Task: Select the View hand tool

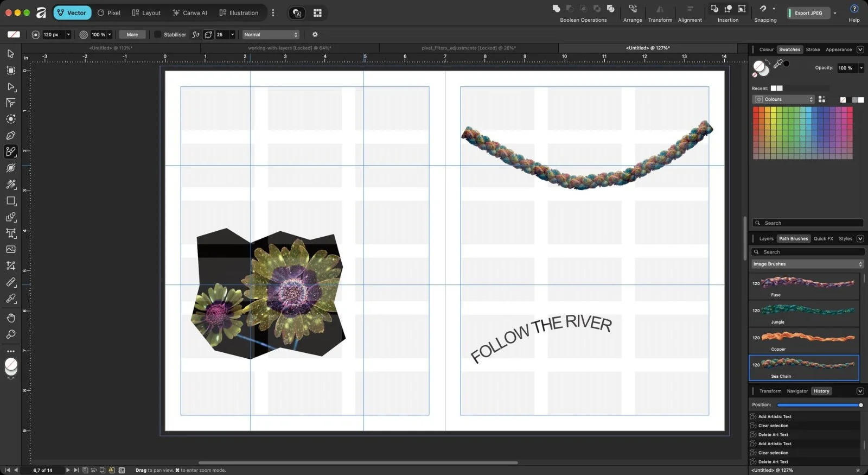Action: click(10, 318)
